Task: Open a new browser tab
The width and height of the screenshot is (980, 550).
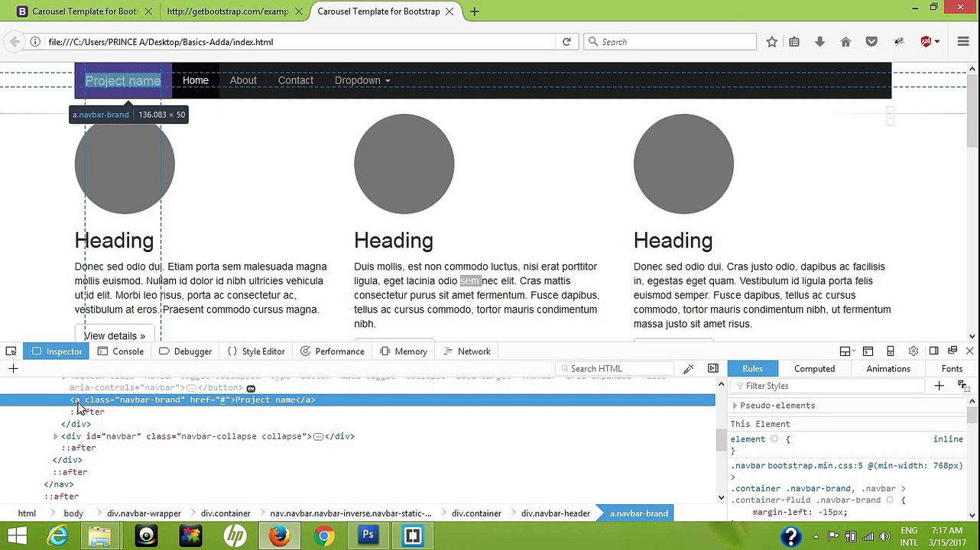Action: (475, 11)
